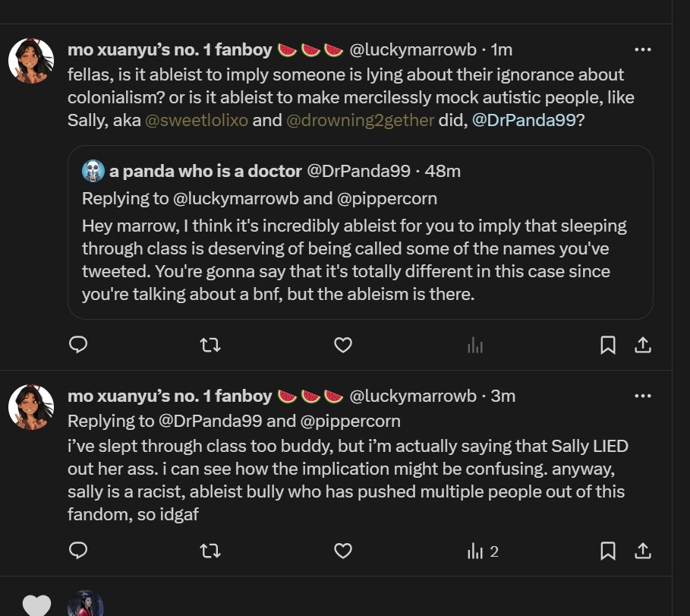
Task: Bookmark the first luckymarrowb tweet
Action: click(608, 346)
